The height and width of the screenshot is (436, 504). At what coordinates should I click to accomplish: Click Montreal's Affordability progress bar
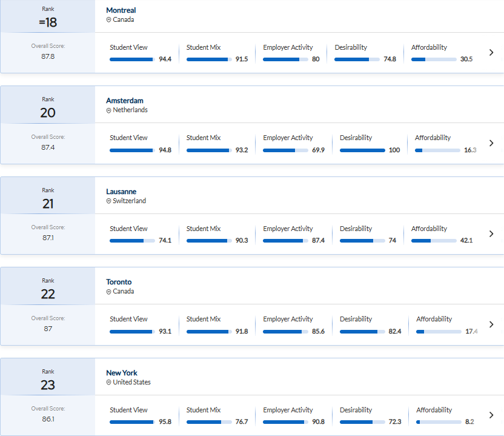coord(434,59)
